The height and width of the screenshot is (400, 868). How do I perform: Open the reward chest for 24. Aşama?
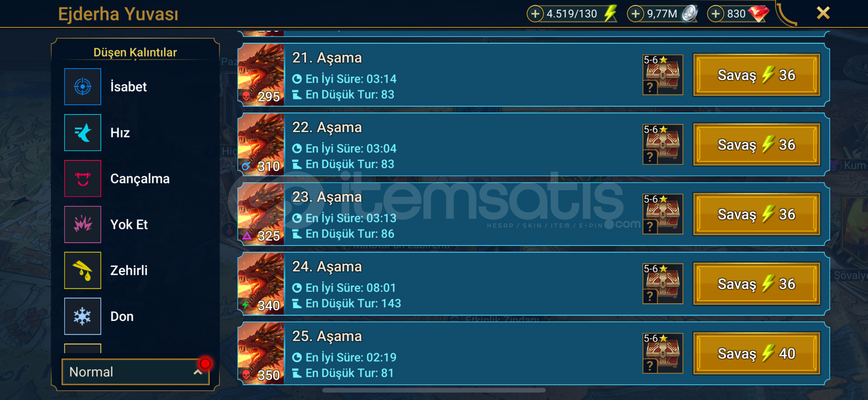click(x=663, y=284)
